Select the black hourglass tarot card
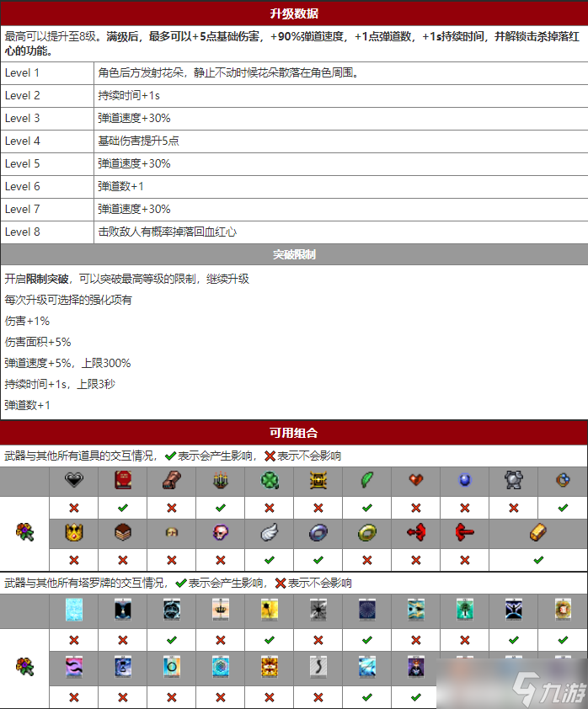 pos(123,610)
